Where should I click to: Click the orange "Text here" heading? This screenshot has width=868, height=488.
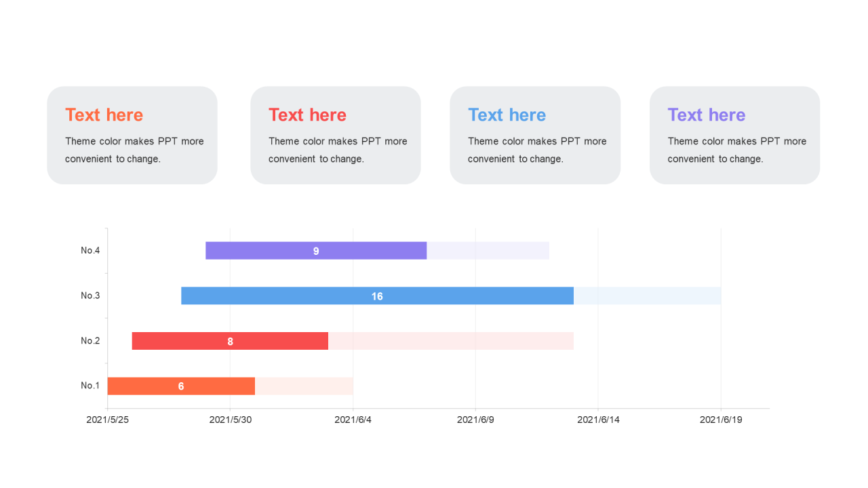[104, 115]
